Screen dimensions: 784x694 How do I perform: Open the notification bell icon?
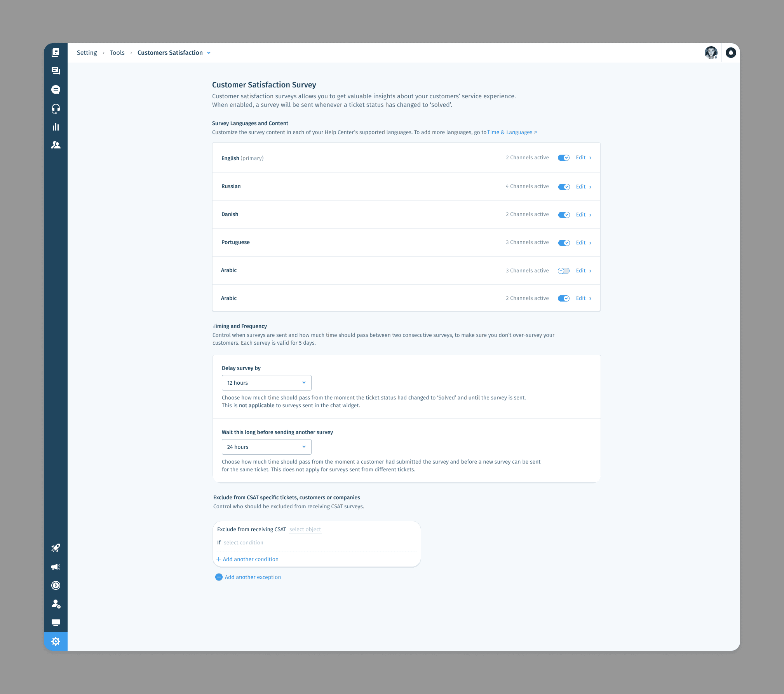click(731, 53)
